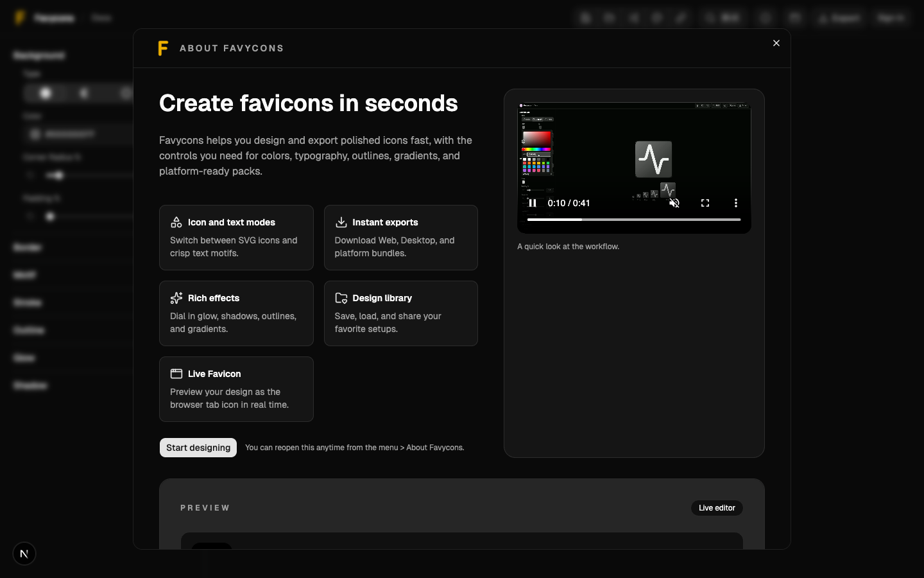Click the Rich effects sparkle icon
Screen dimensions: 924x578
coord(176,298)
